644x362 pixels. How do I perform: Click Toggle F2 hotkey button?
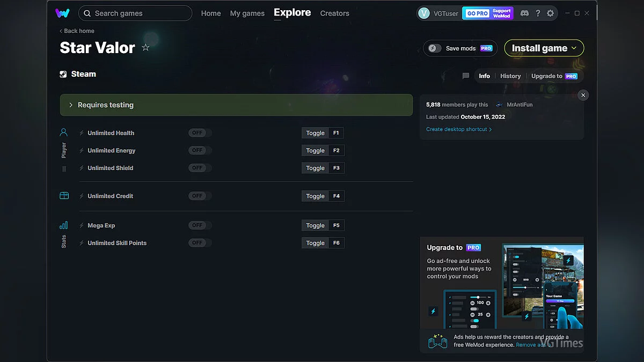coord(323,151)
